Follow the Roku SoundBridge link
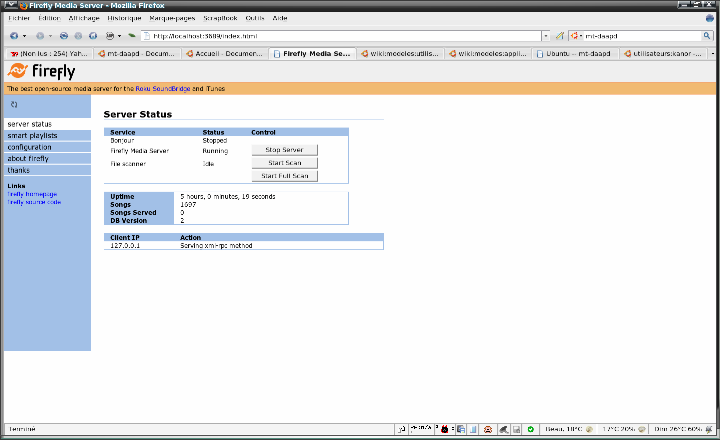This screenshot has height=440, width=720. point(163,89)
